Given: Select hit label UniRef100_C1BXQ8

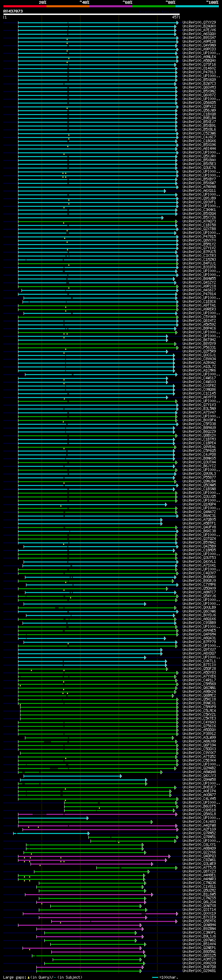Looking at the screenshot, I should point(199,114).
